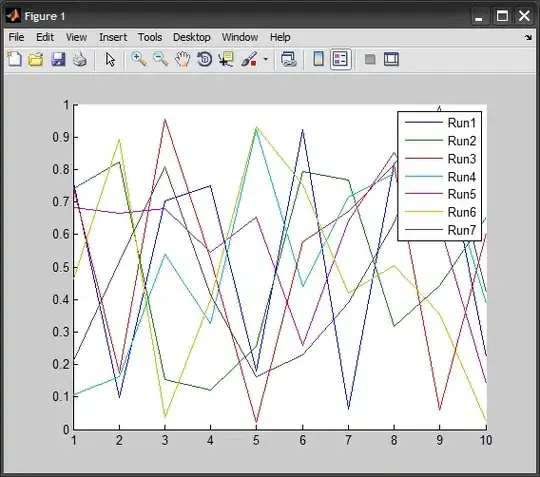Open the Insert menu

tap(113, 37)
